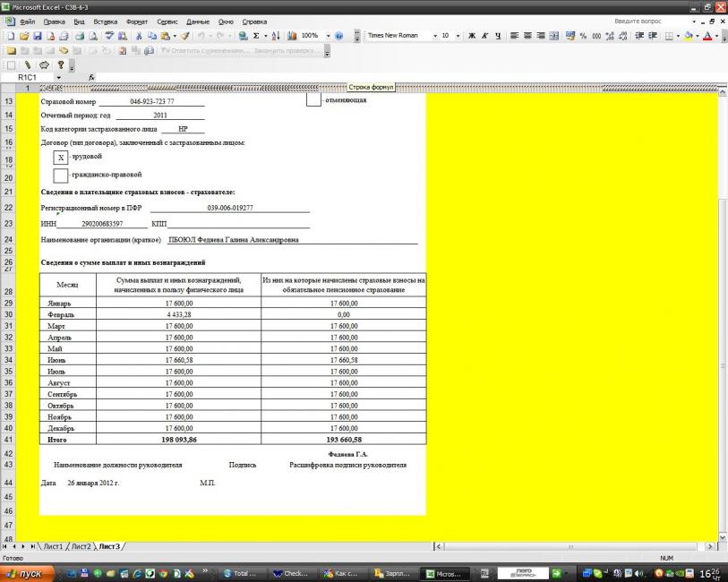The image size is (728, 582).
Task: Toggle Italic formatting (К)
Action: 484,36
